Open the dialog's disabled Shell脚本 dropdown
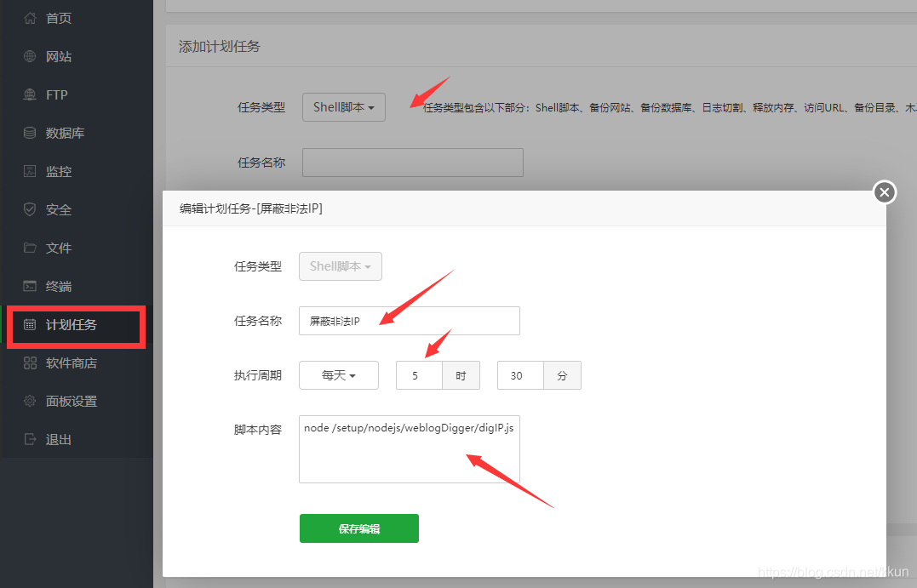This screenshot has width=917, height=588. (x=341, y=266)
